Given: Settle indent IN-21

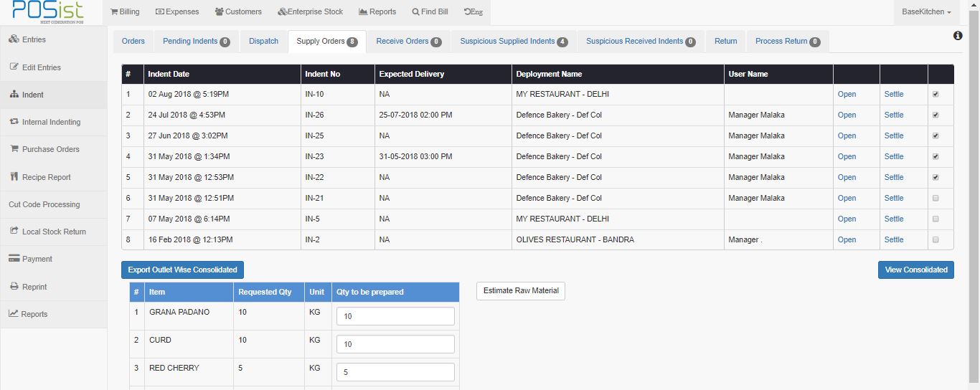Looking at the screenshot, I should [x=894, y=198].
